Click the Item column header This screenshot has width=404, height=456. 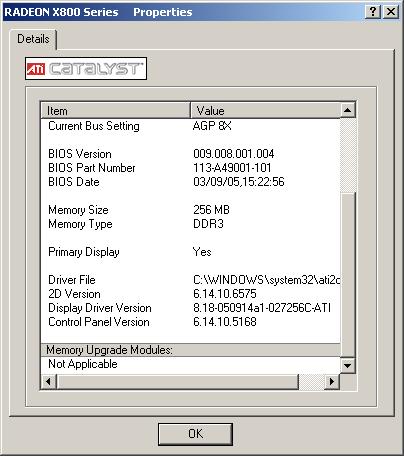point(115,110)
